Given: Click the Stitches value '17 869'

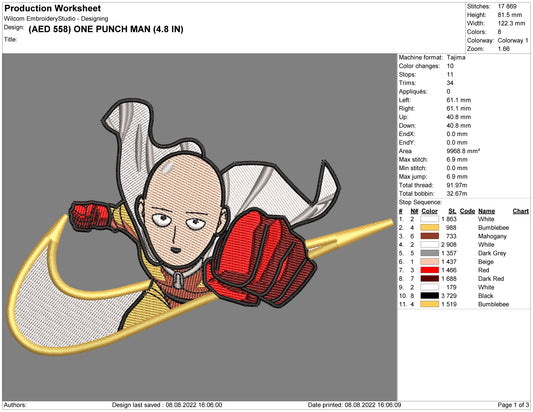Looking at the screenshot, I should [x=507, y=6].
